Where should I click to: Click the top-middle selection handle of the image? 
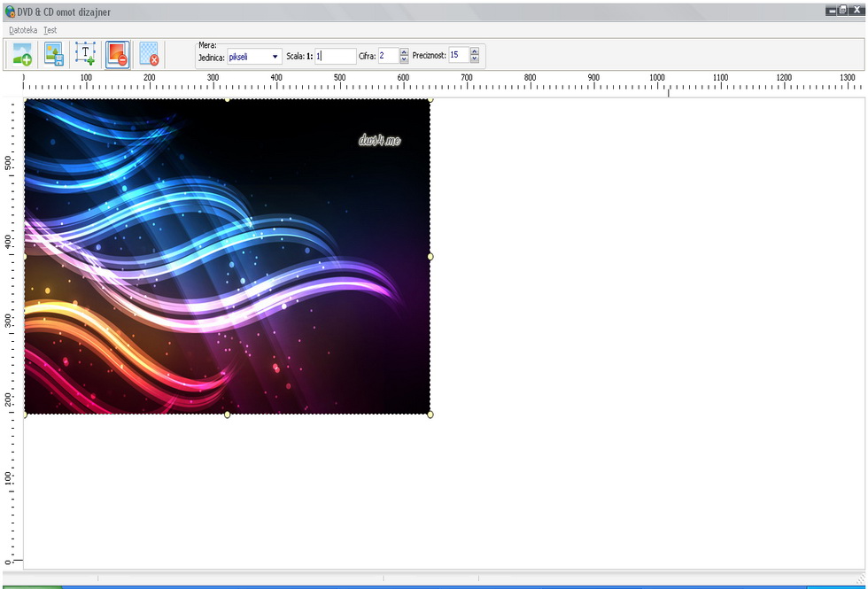pyautogui.click(x=227, y=99)
